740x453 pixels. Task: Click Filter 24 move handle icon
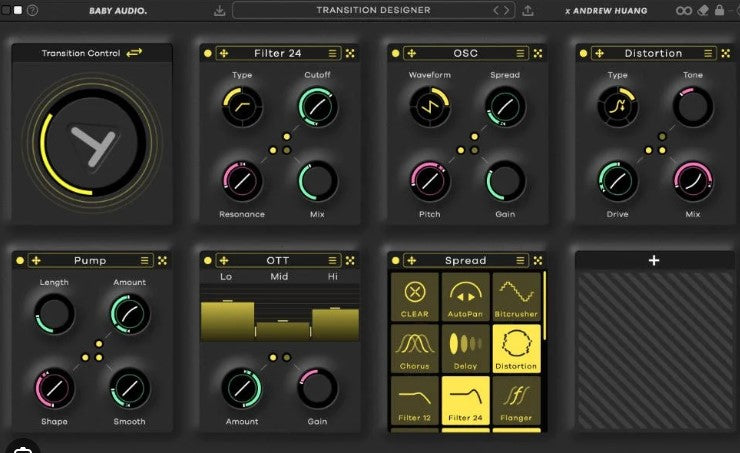[224, 53]
